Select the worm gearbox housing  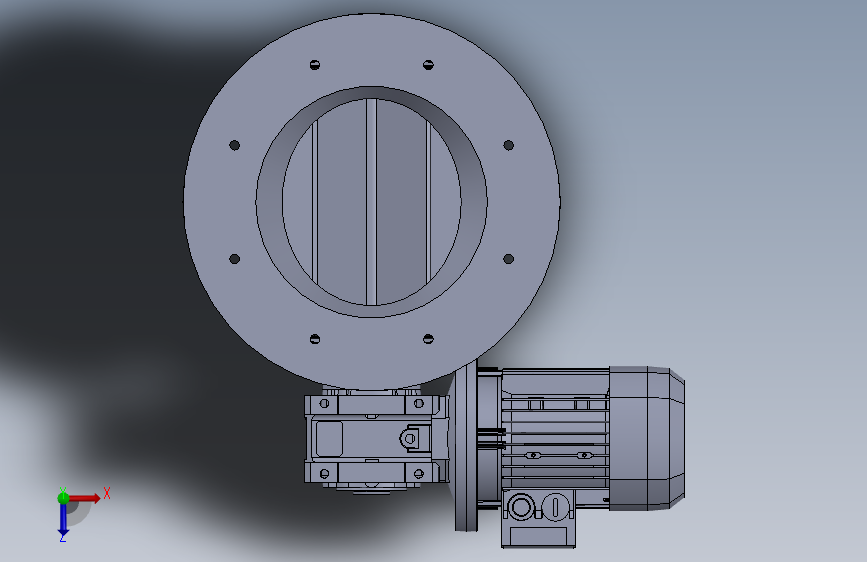click(376, 439)
